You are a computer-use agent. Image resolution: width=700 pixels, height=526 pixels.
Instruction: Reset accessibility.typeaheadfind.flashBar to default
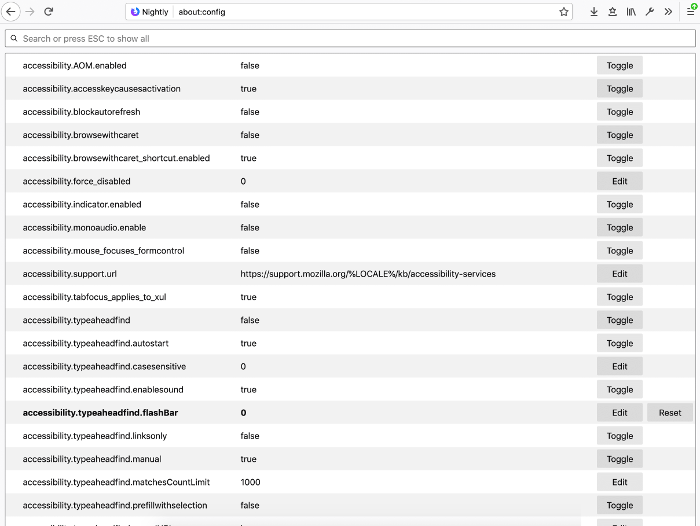pos(670,413)
